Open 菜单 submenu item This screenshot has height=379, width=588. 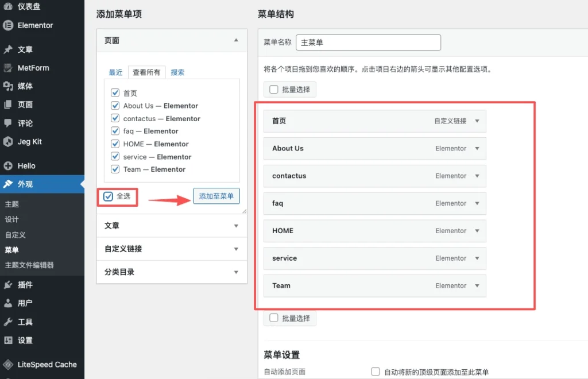point(11,250)
